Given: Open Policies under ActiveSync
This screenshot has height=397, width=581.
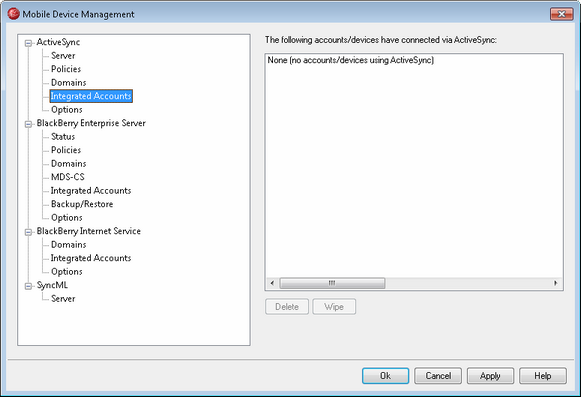Looking at the screenshot, I should coord(66,69).
